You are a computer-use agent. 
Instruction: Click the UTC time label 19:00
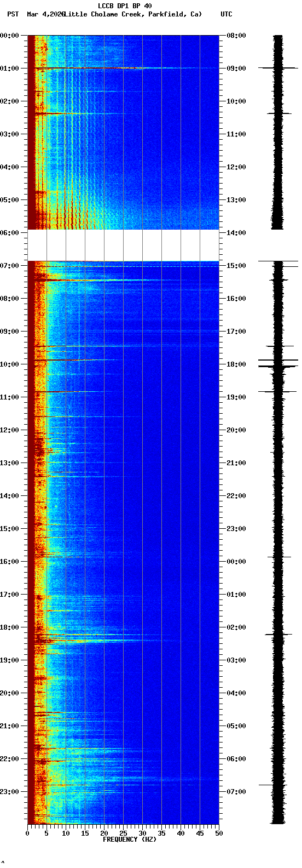tap(236, 397)
